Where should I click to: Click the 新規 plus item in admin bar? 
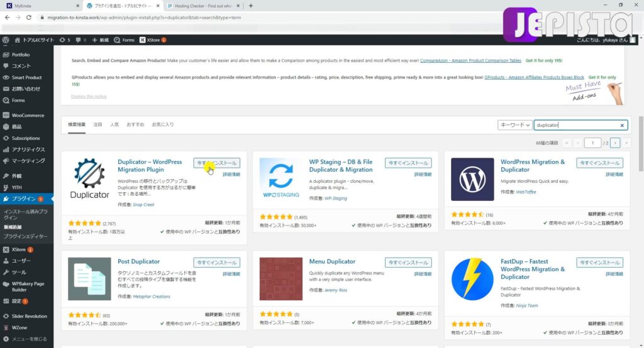(x=100, y=40)
